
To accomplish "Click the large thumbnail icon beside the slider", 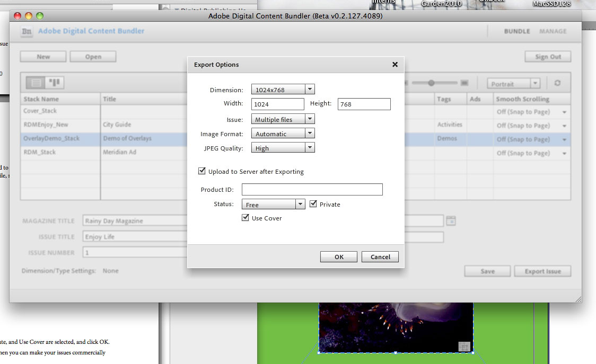I will [x=464, y=83].
